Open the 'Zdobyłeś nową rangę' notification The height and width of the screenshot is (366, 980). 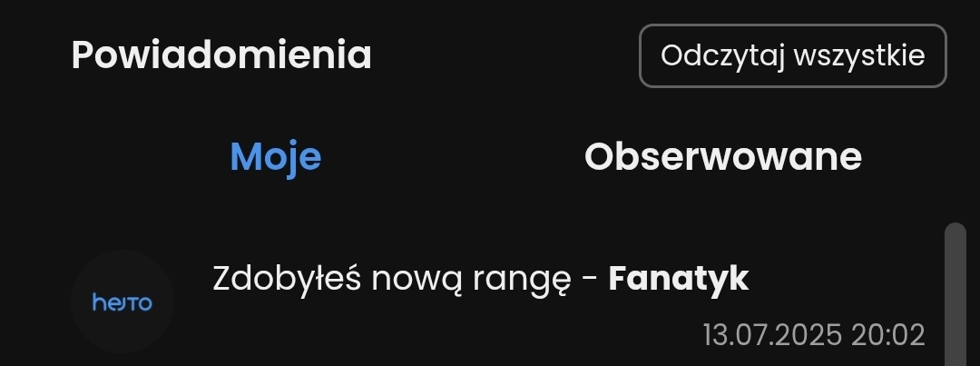(x=480, y=279)
